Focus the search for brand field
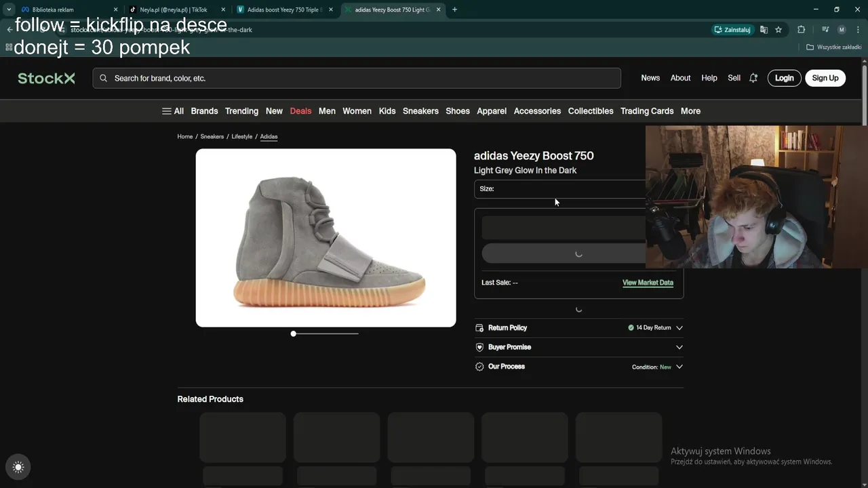868x488 pixels. pyautogui.click(x=357, y=78)
